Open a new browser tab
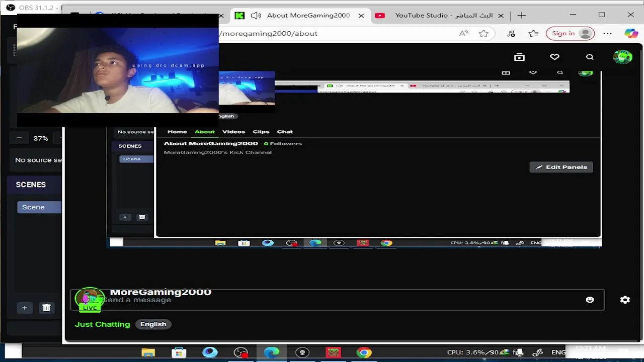 pyautogui.click(x=522, y=16)
